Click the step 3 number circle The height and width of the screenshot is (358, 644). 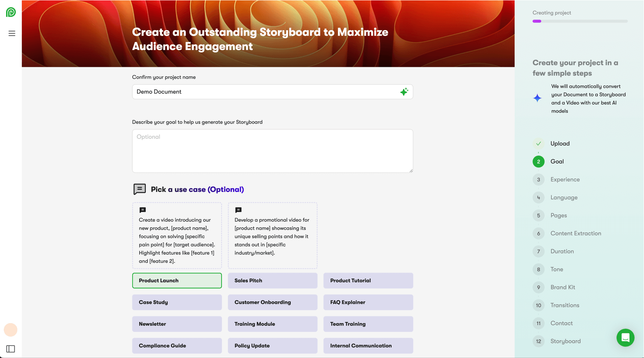point(539,180)
